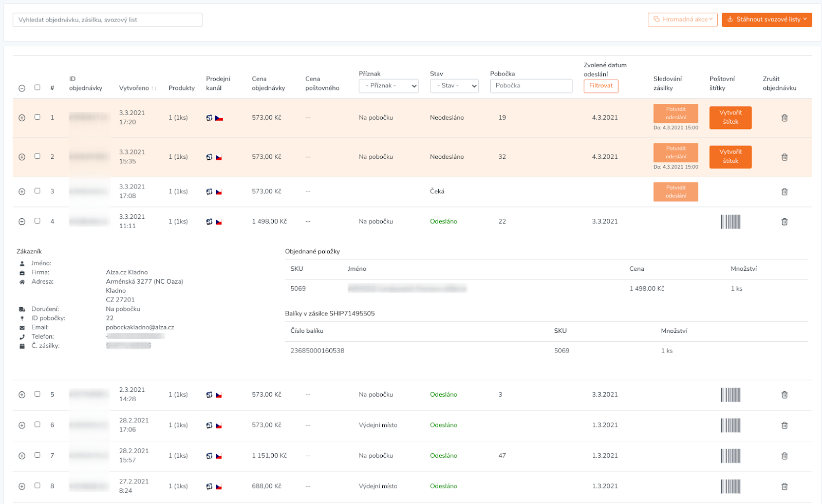Open Stav filter dropdown

[x=454, y=86]
